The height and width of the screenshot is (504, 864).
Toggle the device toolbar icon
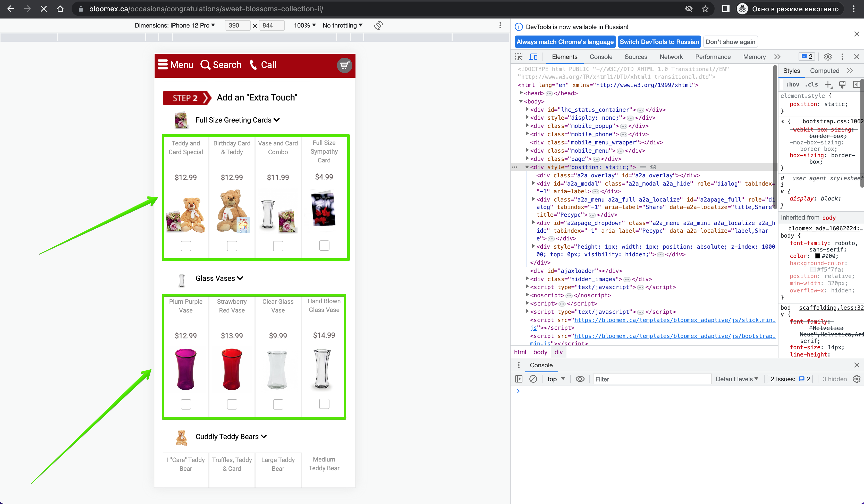pyautogui.click(x=533, y=57)
